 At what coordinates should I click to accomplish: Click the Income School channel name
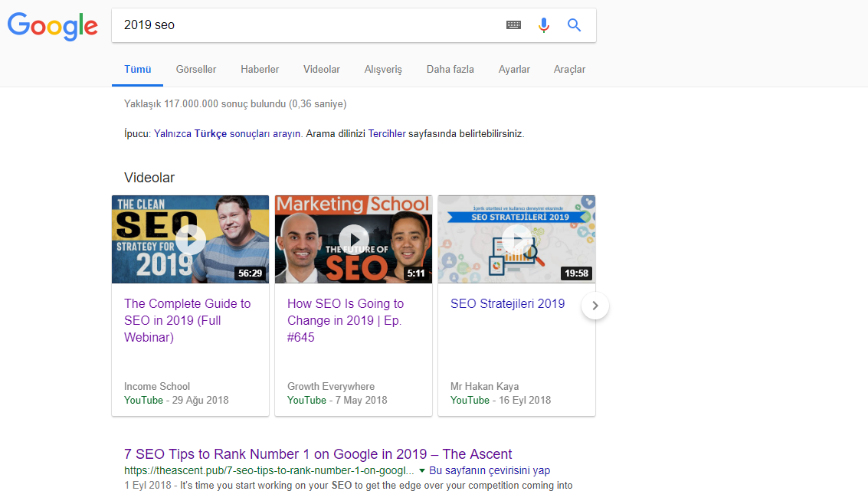(156, 386)
